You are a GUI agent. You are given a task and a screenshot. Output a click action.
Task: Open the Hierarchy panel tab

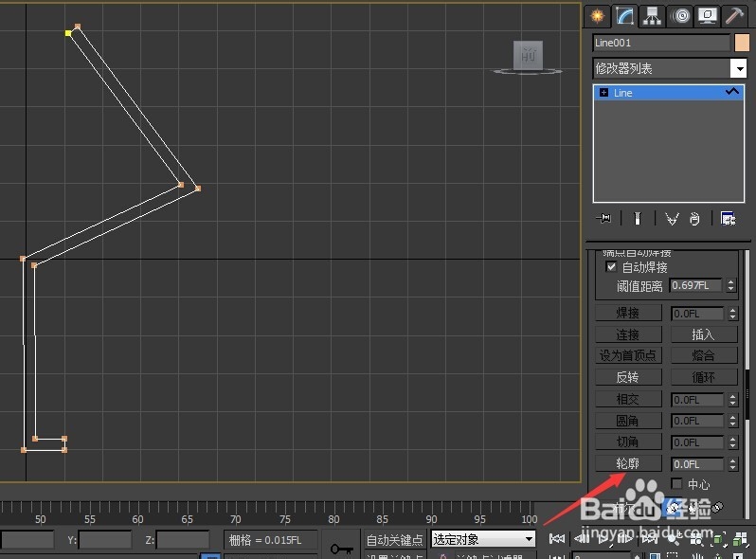653,16
